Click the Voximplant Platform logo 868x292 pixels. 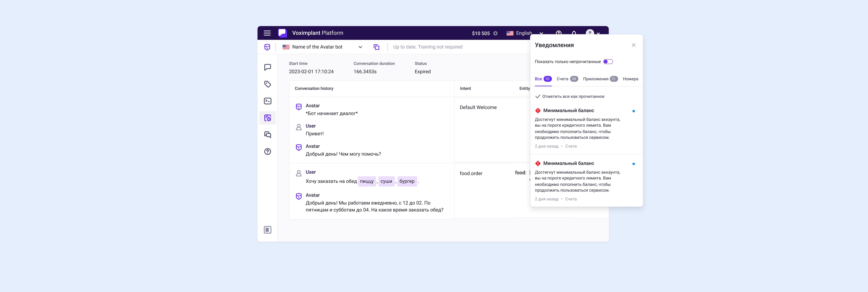[282, 33]
